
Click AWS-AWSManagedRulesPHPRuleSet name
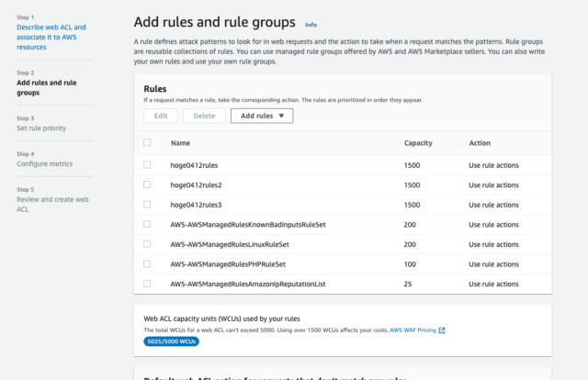228,264
